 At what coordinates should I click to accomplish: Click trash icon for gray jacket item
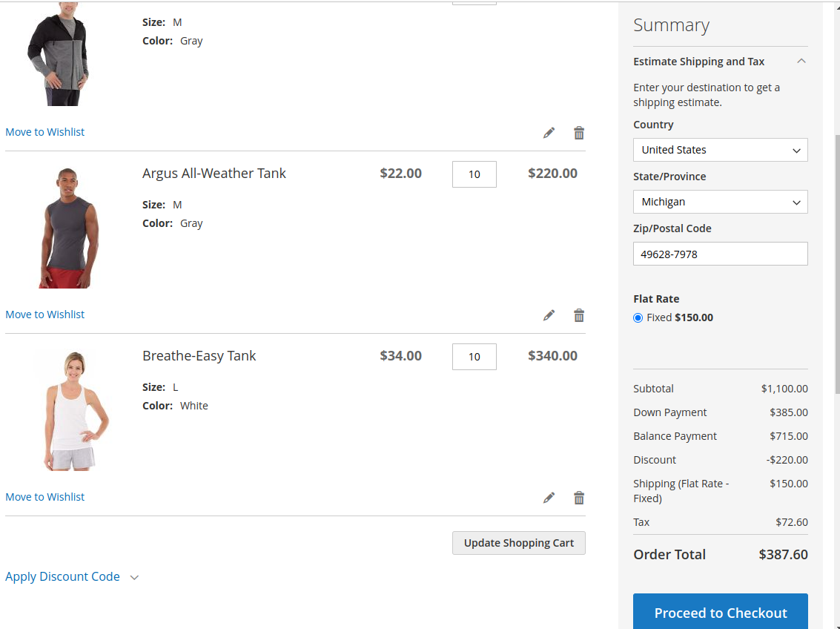point(579,133)
